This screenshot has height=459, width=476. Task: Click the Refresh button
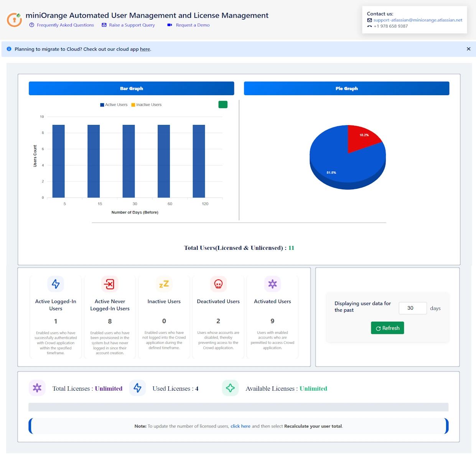click(x=387, y=328)
